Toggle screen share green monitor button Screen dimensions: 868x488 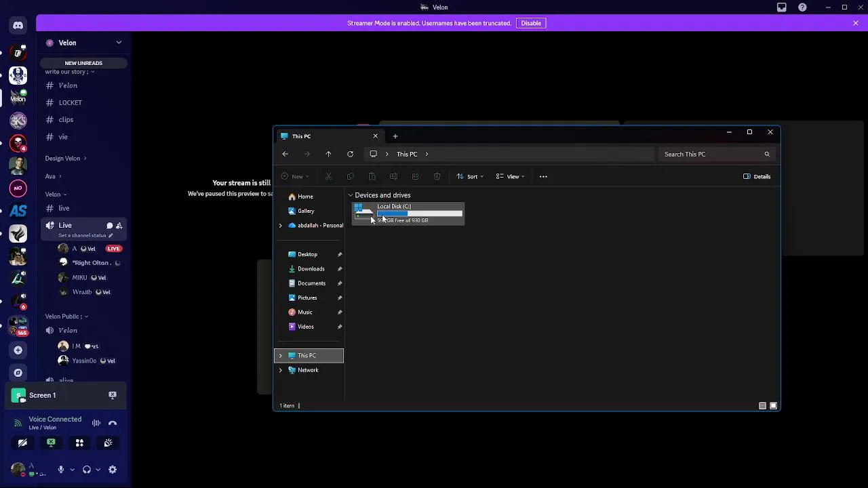pos(51,443)
